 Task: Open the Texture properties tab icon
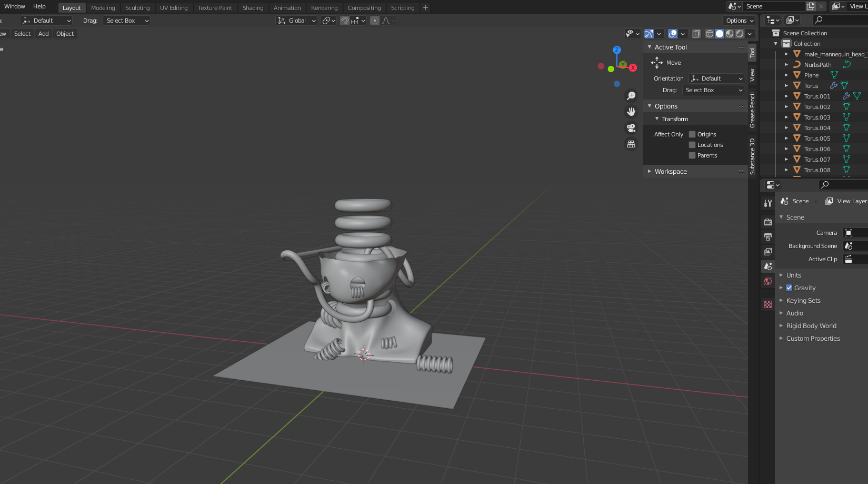coord(768,304)
